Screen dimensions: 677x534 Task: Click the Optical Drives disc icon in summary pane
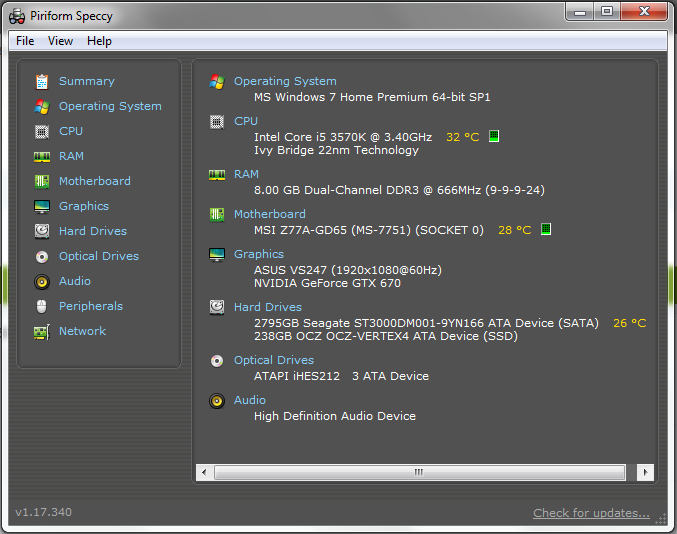[x=217, y=360]
